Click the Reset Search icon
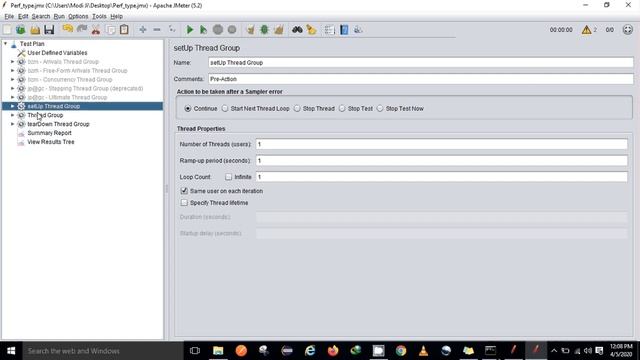This screenshot has width=640, height=360. pos(311,29)
